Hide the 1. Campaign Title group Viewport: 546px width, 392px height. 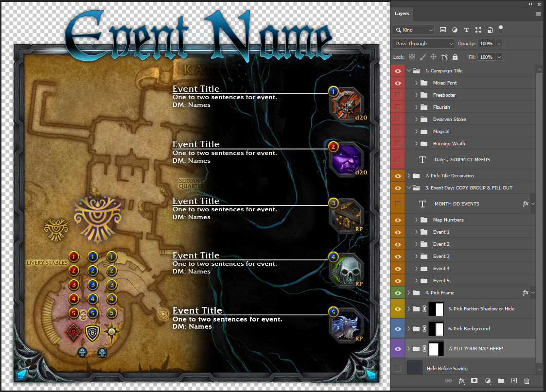point(398,71)
